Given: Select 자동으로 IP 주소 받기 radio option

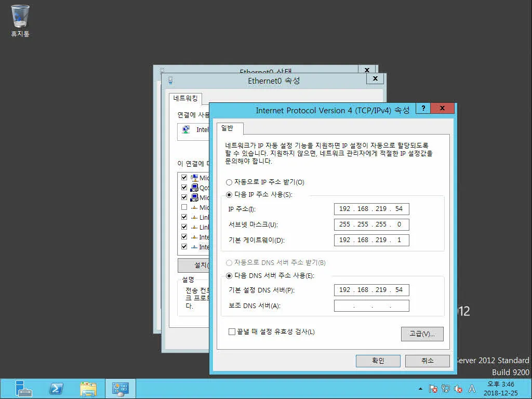Looking at the screenshot, I should (x=229, y=182).
